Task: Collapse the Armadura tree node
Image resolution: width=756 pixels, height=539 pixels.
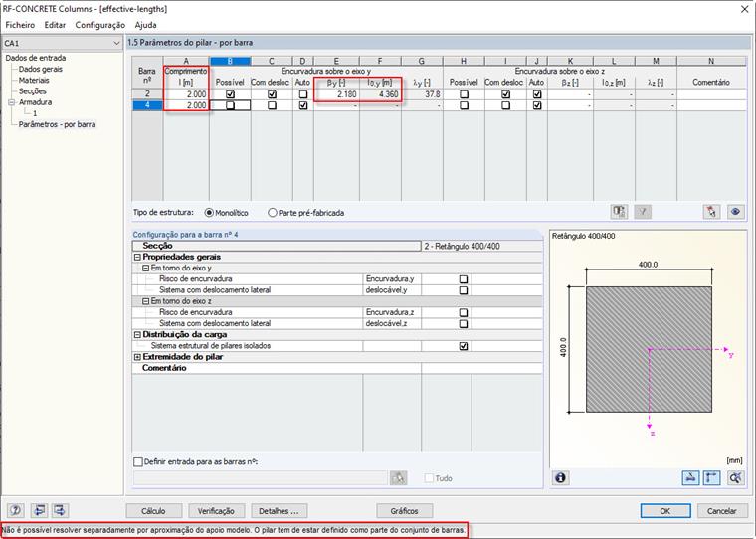Action: coord(12,102)
